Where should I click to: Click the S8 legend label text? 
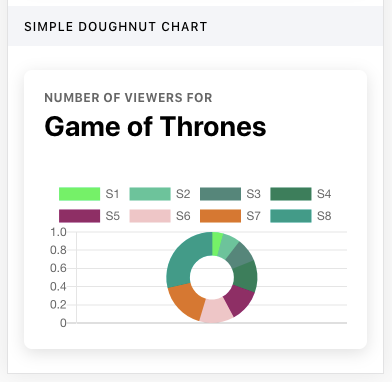pos(324,216)
